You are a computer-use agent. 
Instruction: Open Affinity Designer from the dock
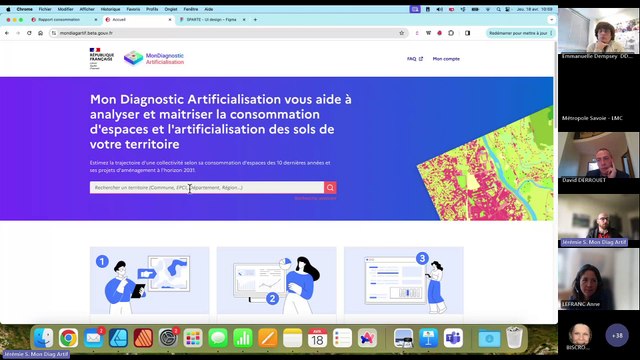118,338
